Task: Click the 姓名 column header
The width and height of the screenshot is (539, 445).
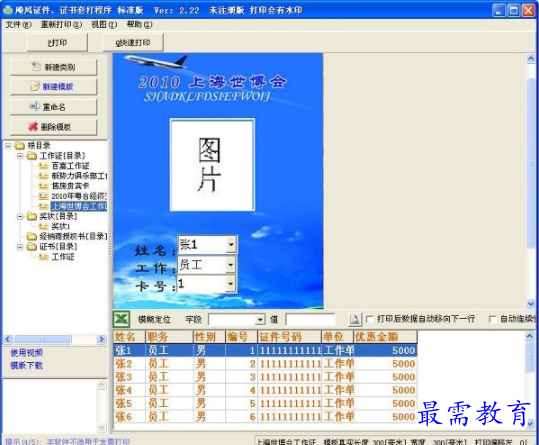Action: [x=130, y=337]
